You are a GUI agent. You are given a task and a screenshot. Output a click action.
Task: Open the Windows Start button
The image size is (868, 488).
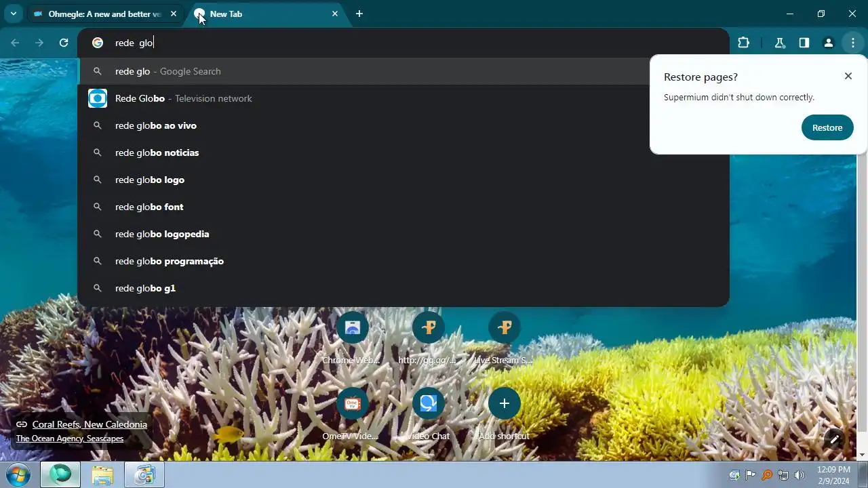click(x=18, y=474)
